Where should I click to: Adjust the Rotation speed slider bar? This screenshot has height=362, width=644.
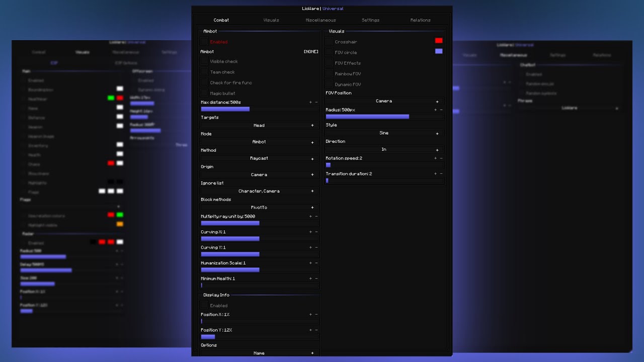coord(384,165)
